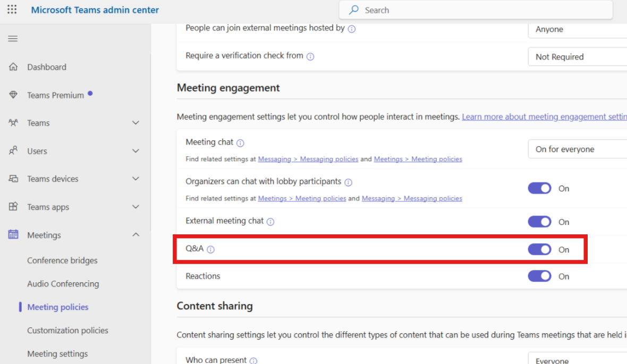627x364 pixels.
Task: Open 'Messaging > Messaging policies' link under Meeting chat
Action: (x=308, y=159)
